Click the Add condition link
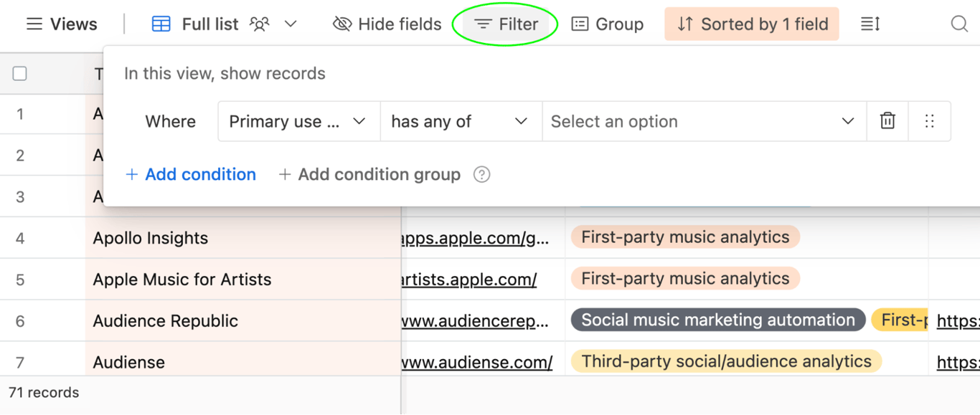 [x=191, y=174]
